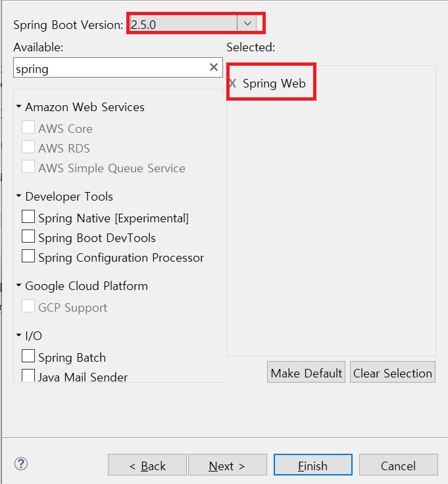Enable Spring Batch dependency
Screen dimensions: 448x484
[28, 356]
